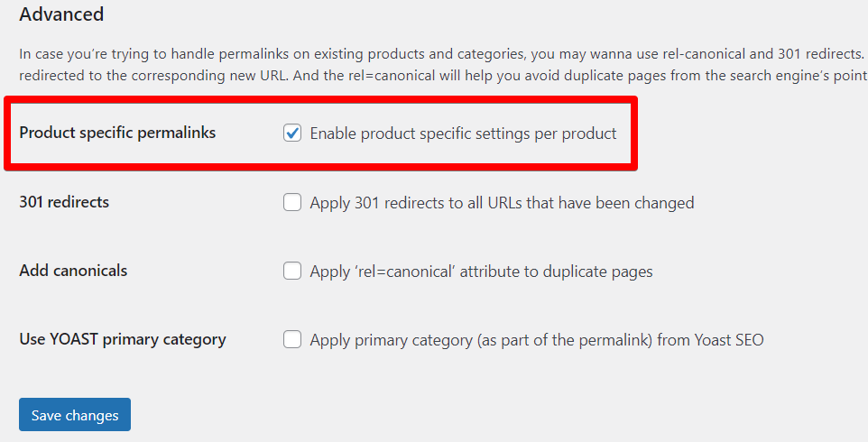Screen dimensions: 868x442
Task: Select the 'Product specific permalinks' row heading
Action: point(117,134)
